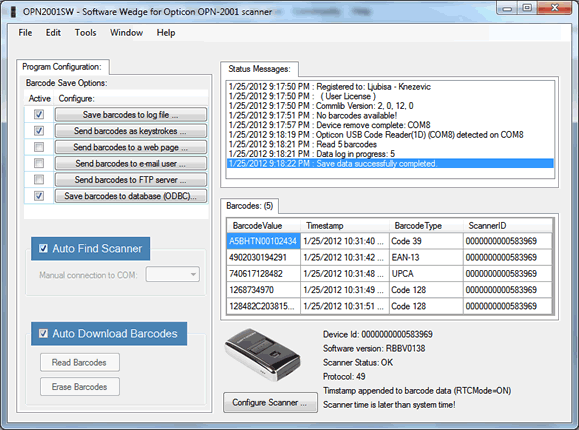The width and height of the screenshot is (579, 430).
Task: Click the 'Scanner time is later than system time!' warning
Action: click(x=389, y=405)
